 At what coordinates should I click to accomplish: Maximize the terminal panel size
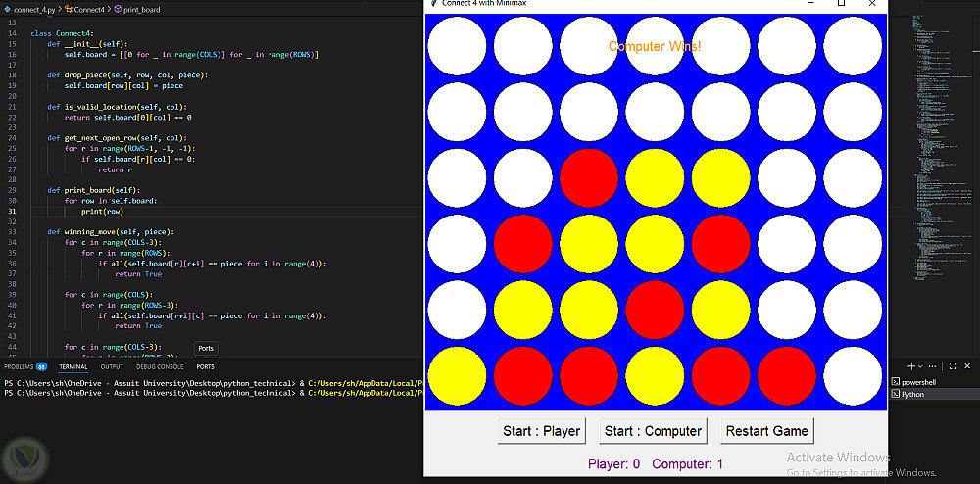pyautogui.click(x=954, y=366)
